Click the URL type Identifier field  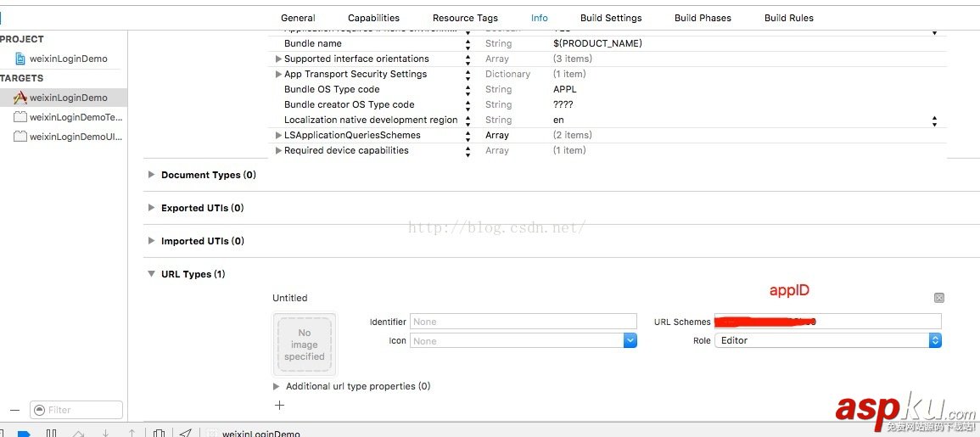pos(524,322)
